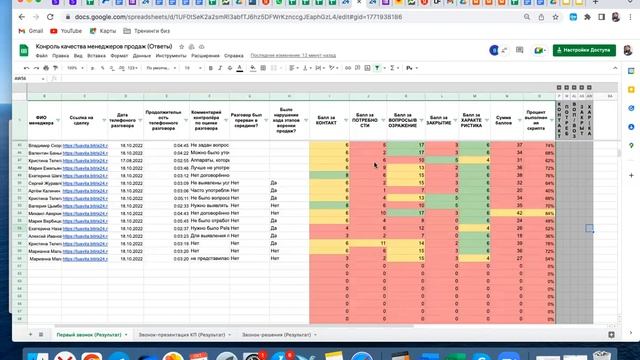Format selection as currency
Image resolution: width=640 pixels, height=360 pixels.
(x=93, y=68)
